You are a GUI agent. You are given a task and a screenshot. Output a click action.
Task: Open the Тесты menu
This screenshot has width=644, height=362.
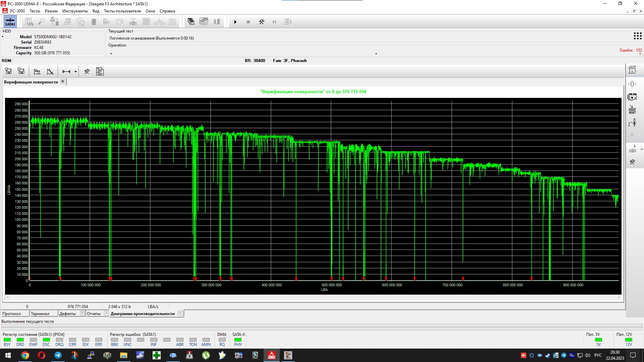click(x=35, y=11)
